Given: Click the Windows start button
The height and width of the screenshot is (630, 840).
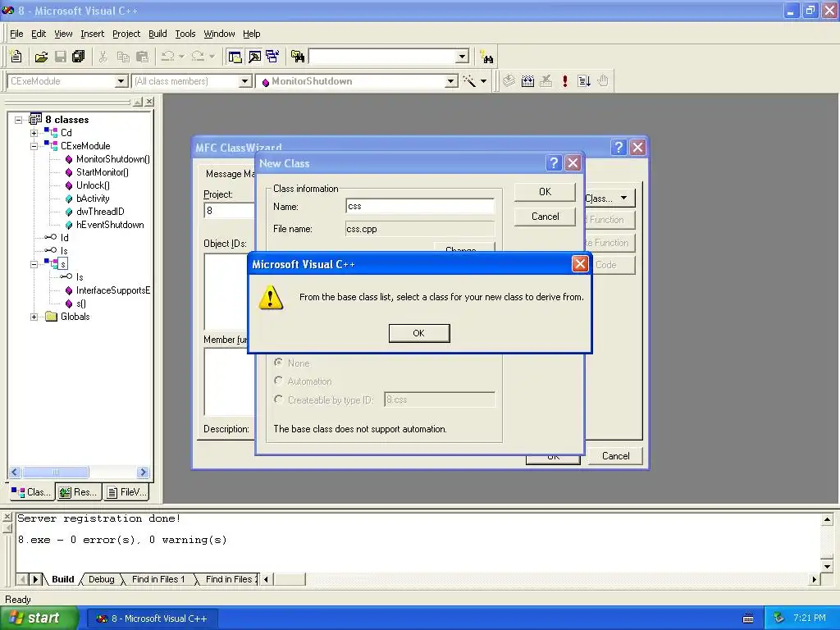Looking at the screenshot, I should [x=38, y=619].
